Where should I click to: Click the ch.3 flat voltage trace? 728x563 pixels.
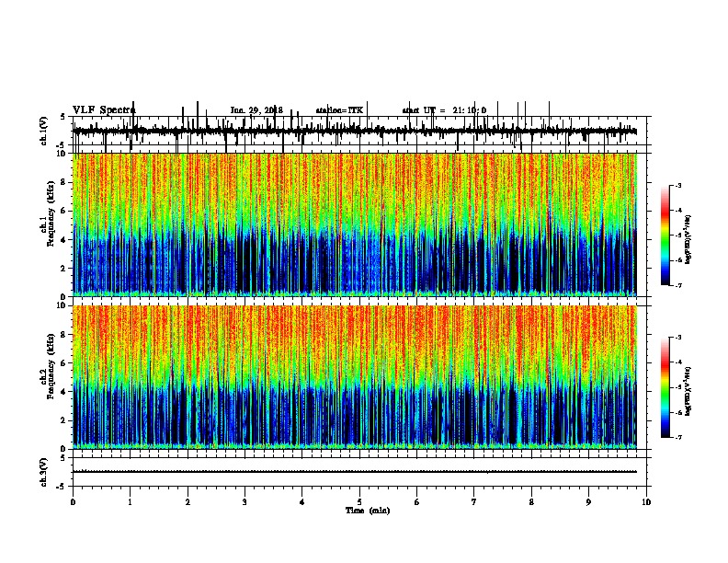[x=355, y=472]
